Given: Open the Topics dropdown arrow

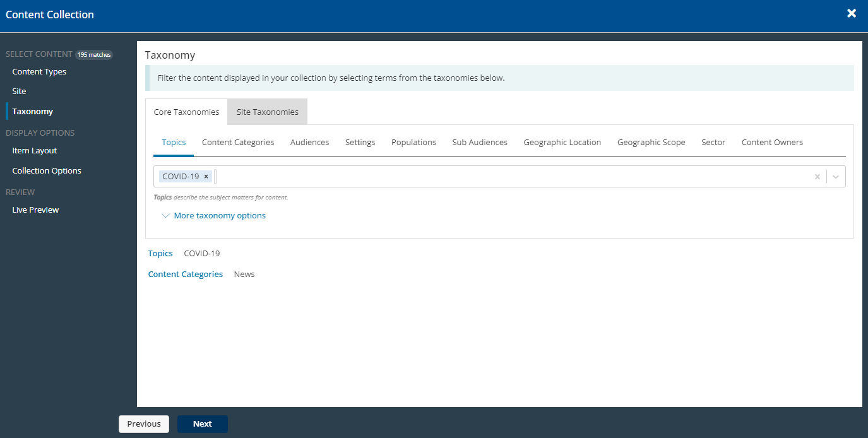Looking at the screenshot, I should (x=836, y=177).
